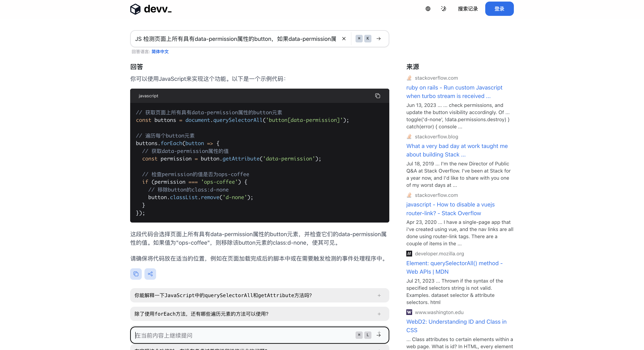This screenshot has width=644, height=350.
Task: Copy the answer using the blue copy icon
Action: tap(136, 274)
